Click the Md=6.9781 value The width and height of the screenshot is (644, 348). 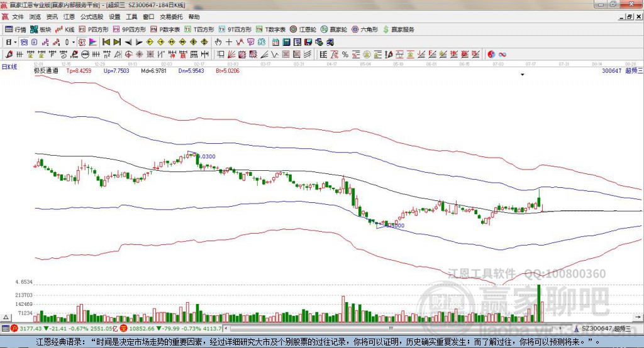pyautogui.click(x=153, y=70)
